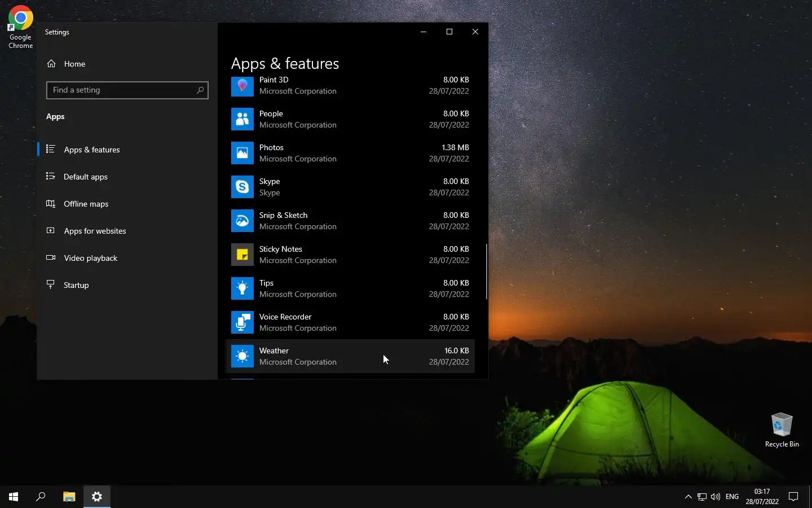Open the Google Chrome desktop shortcut
Image resolution: width=812 pixels, height=508 pixels.
point(20,27)
